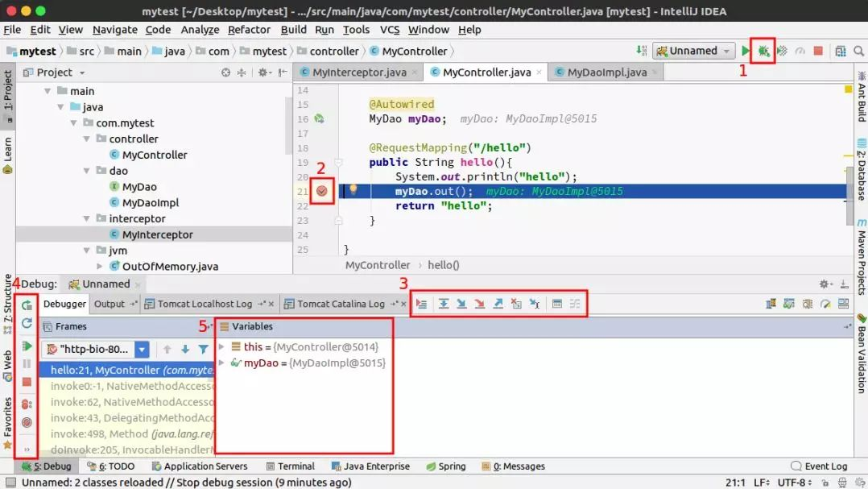The image size is (868, 489).
Task: Run the Unnamed configuration with green play icon
Action: [x=745, y=51]
